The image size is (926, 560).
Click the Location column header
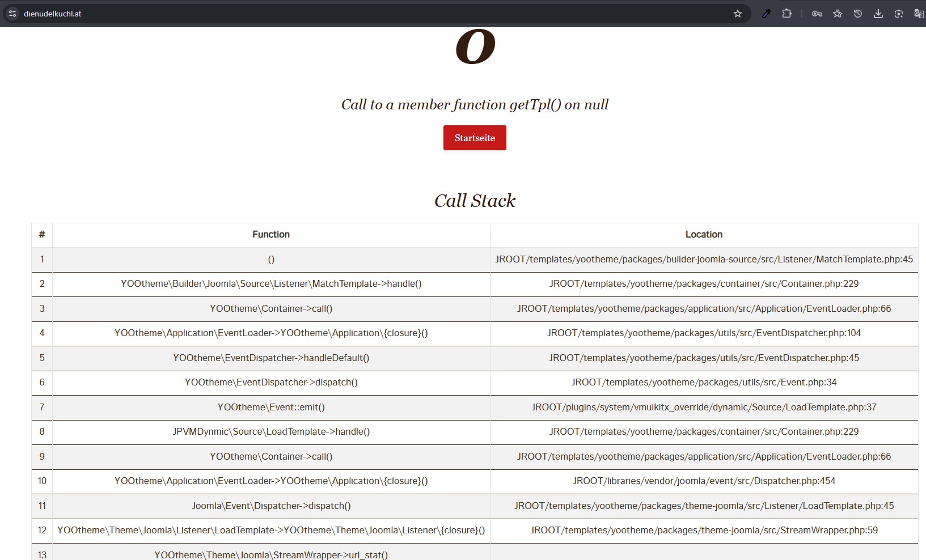tap(704, 234)
